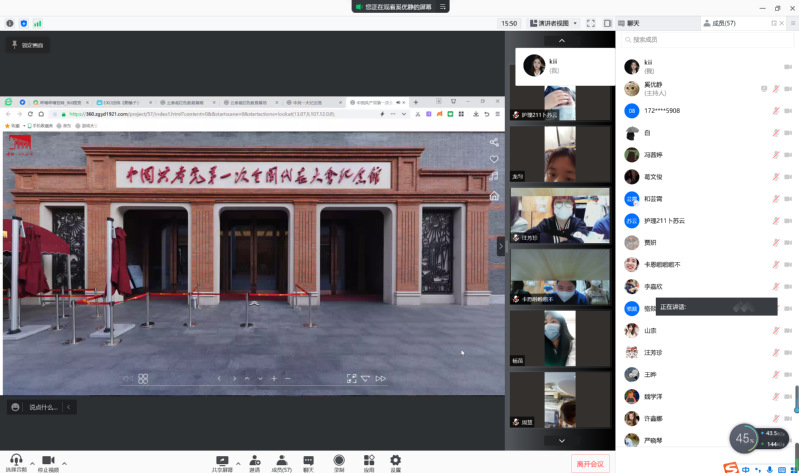
Task: Start recording with the 录制 icon
Action: coord(339,461)
